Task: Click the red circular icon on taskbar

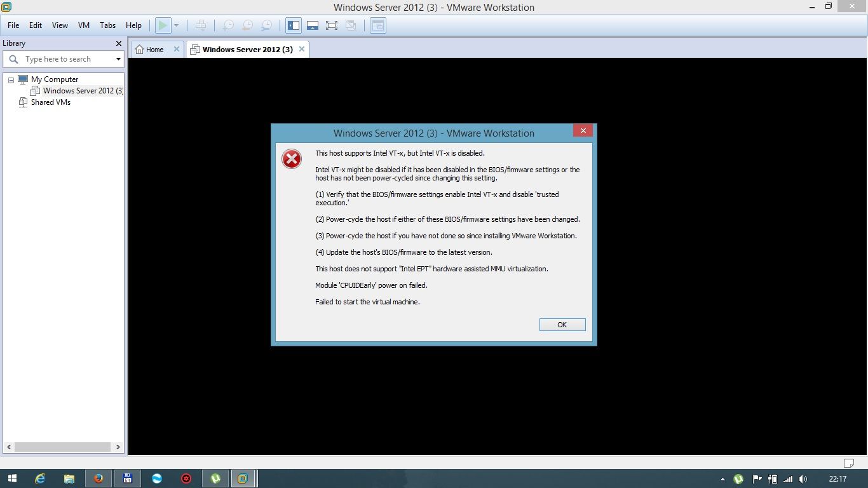Action: (x=186, y=478)
